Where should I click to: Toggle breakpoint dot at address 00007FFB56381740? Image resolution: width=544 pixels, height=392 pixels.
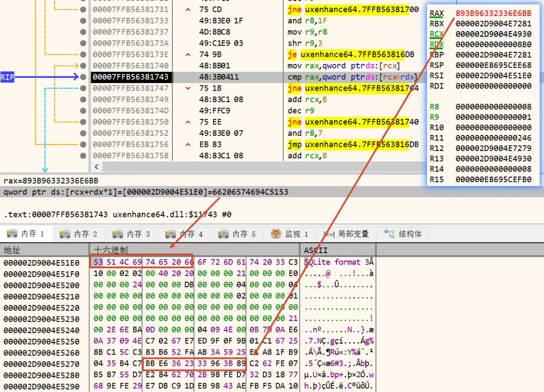pos(83,66)
